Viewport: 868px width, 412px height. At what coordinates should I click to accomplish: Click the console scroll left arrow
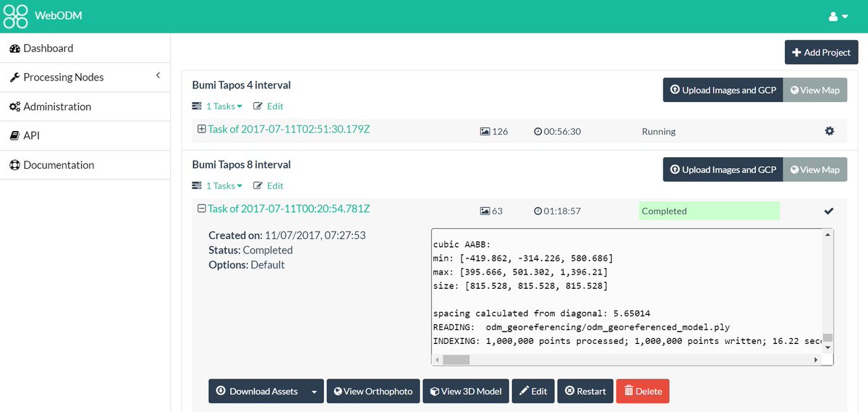(437, 359)
